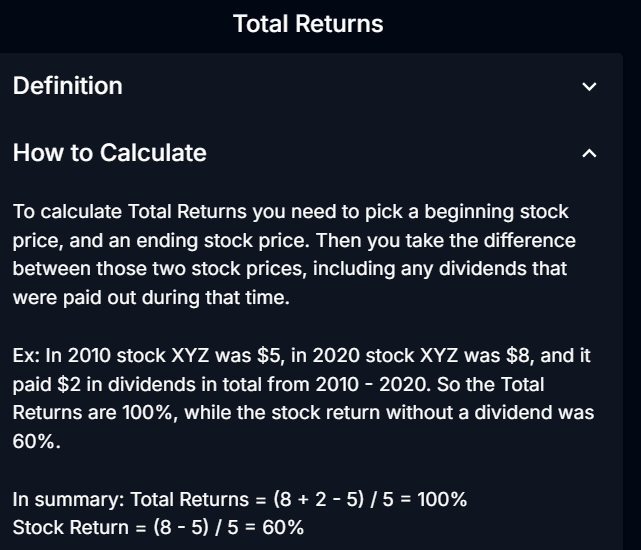Screen dimensions: 641x550
Task: Toggle the How to Calculate heading
Action: coord(110,153)
